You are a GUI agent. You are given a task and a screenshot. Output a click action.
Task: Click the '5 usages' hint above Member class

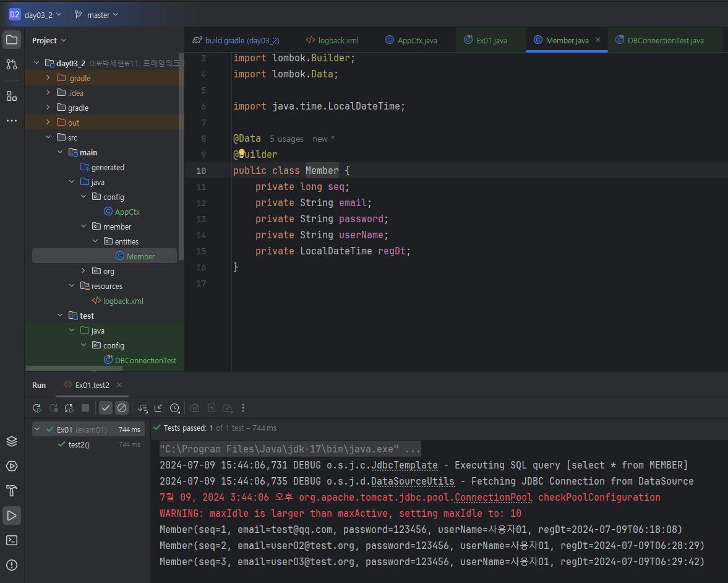pyautogui.click(x=286, y=139)
